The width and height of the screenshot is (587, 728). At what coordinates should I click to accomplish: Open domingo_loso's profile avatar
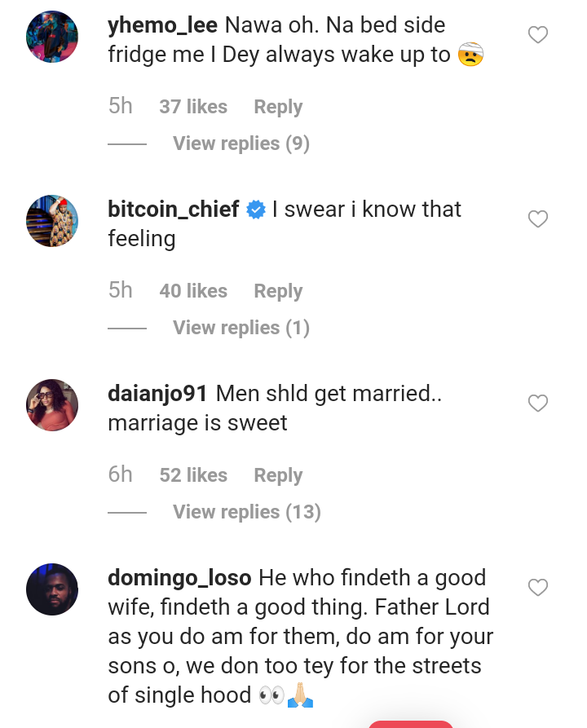coord(52,589)
